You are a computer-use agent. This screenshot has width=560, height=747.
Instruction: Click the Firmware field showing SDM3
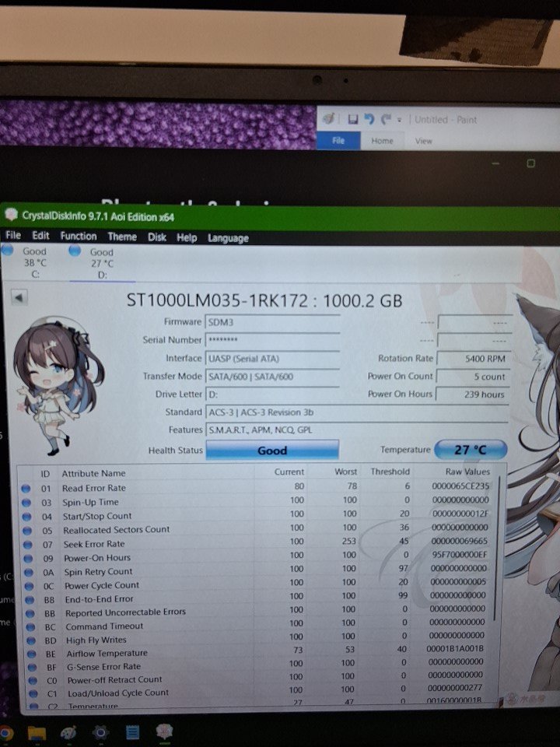pos(272,322)
